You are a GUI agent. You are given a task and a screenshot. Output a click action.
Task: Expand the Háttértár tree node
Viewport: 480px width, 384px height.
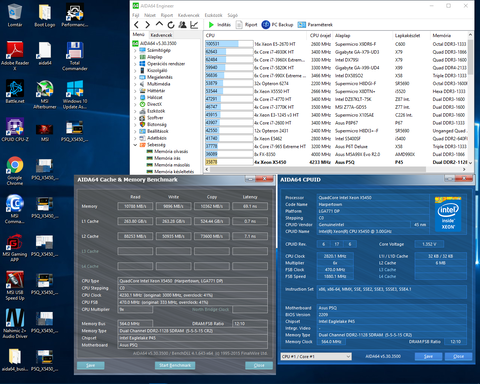click(x=135, y=91)
